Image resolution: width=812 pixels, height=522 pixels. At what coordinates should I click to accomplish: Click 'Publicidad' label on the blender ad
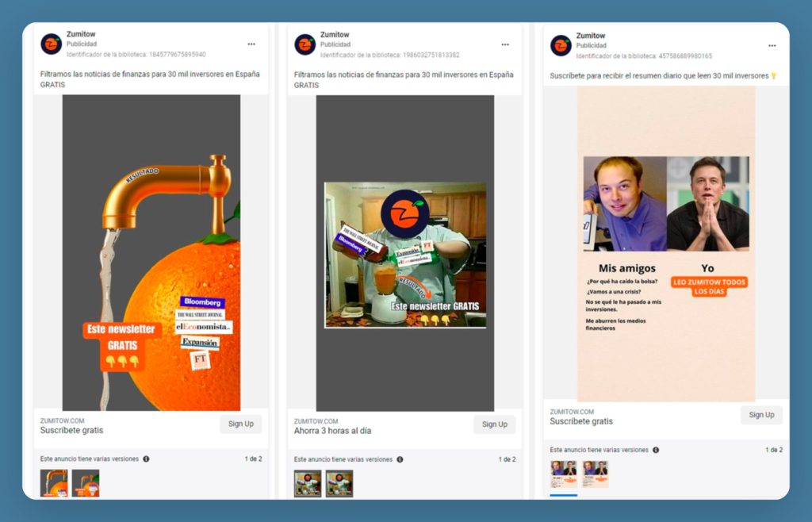click(335, 44)
